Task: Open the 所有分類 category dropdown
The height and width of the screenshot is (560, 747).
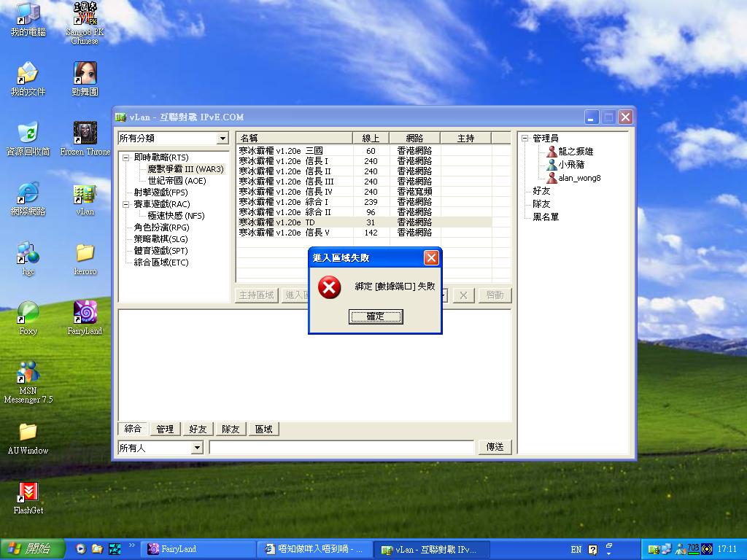Action: coord(222,139)
